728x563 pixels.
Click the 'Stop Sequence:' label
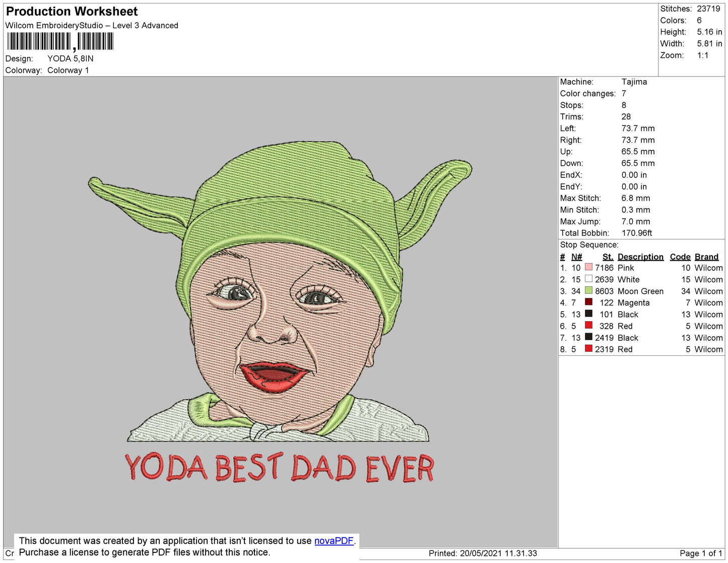coord(589,245)
